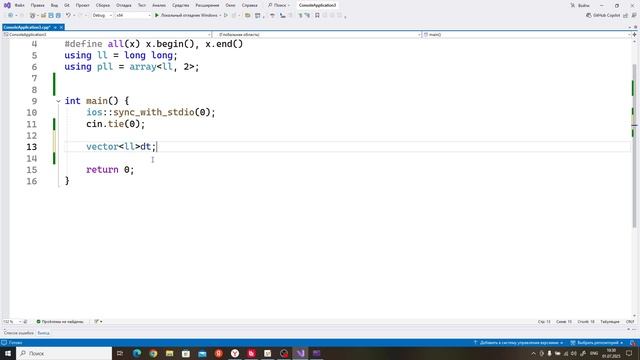This screenshot has height=360, width=640.
Task: Collapse the main function code fold
Action: 58,101
